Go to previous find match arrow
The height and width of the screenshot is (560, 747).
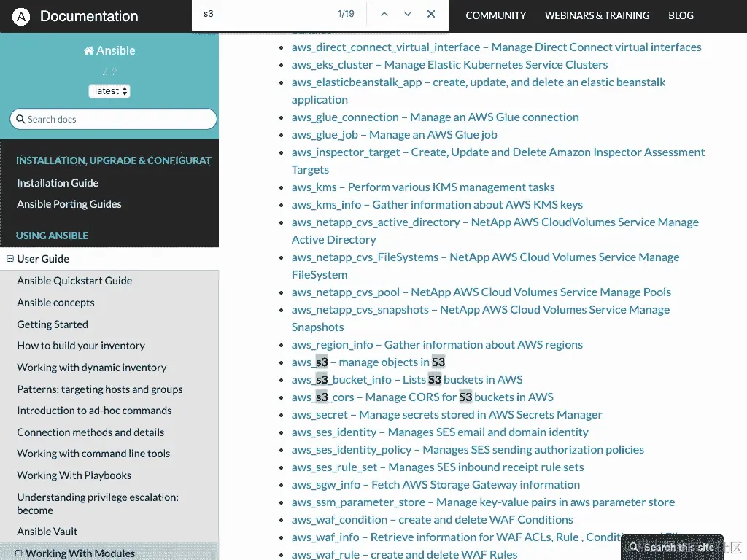click(384, 15)
